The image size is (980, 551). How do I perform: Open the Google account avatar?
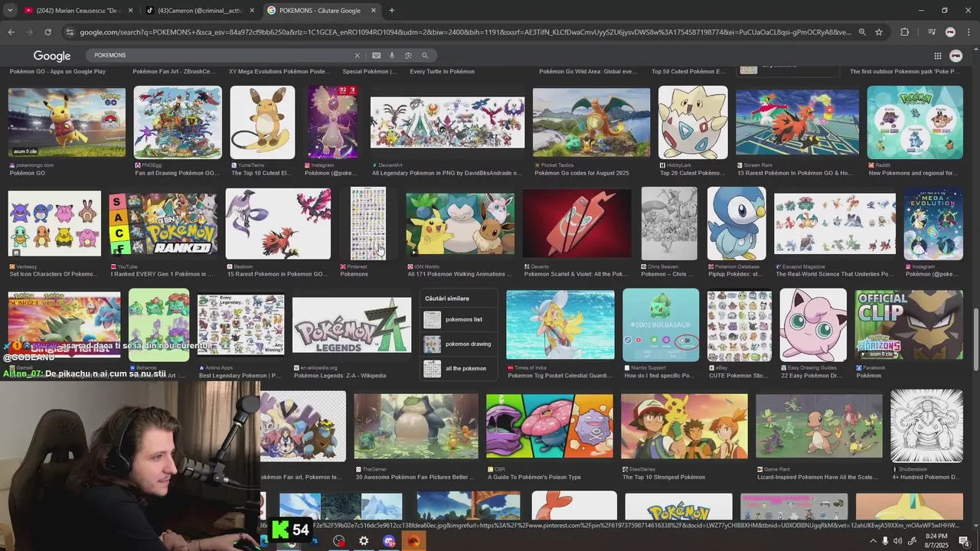pyautogui.click(x=955, y=56)
